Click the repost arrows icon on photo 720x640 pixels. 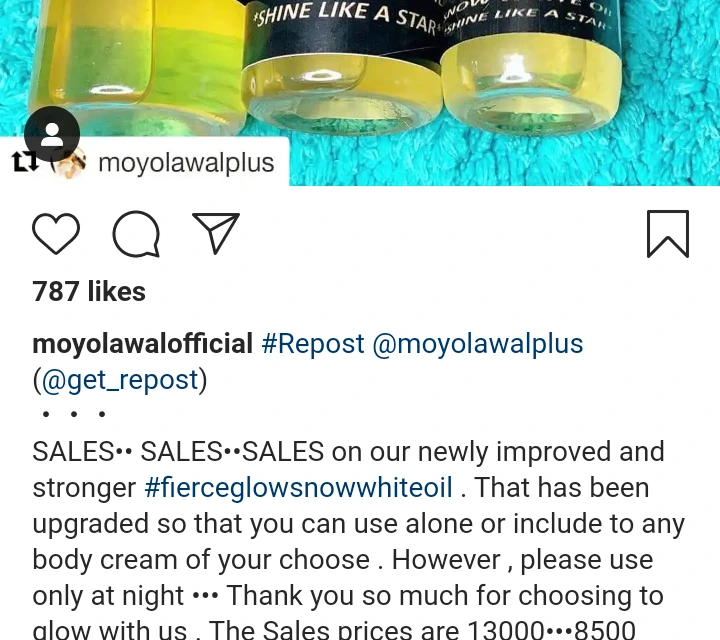[x=26, y=162]
